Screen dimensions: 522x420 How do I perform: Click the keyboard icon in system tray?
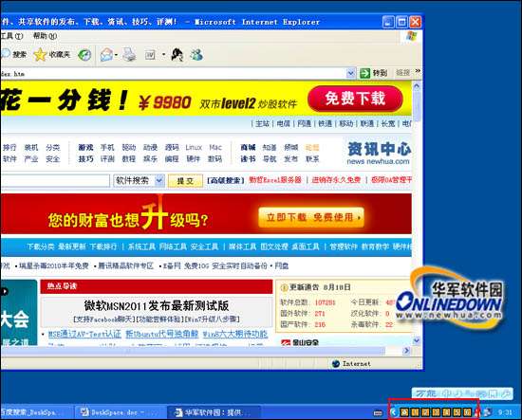pyautogui.click(x=378, y=413)
